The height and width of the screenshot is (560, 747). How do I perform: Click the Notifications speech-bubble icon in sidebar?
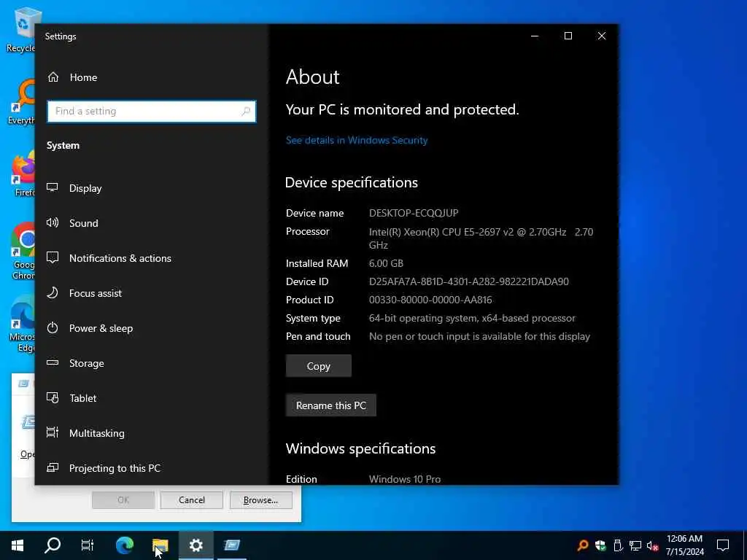[53, 257]
